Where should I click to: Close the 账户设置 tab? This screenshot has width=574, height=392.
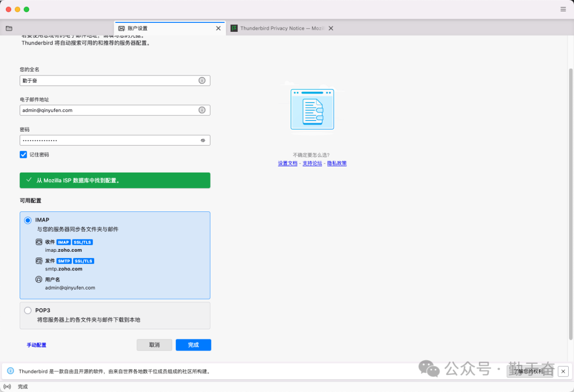coord(218,28)
